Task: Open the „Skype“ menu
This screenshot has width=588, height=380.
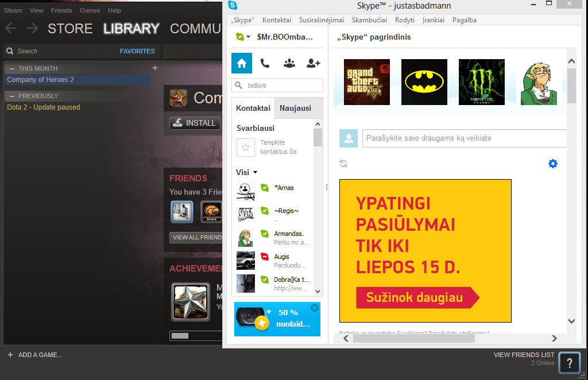Action: (x=242, y=20)
